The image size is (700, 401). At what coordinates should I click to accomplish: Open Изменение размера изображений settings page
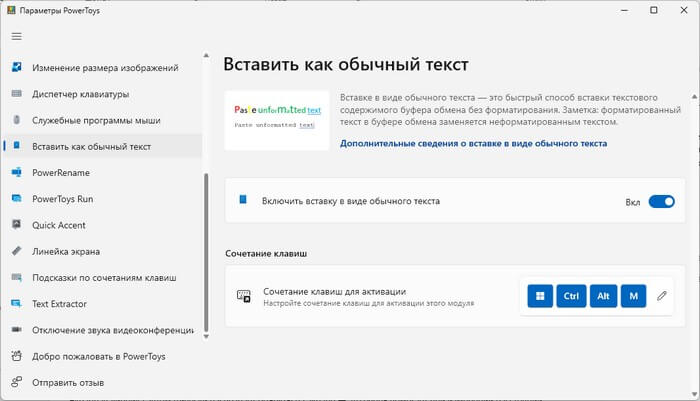click(105, 68)
